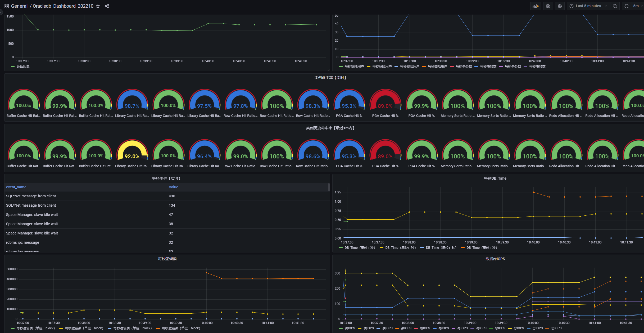
Task: Open the 实例命中率【实时】 panel title menu
Action: (330, 78)
